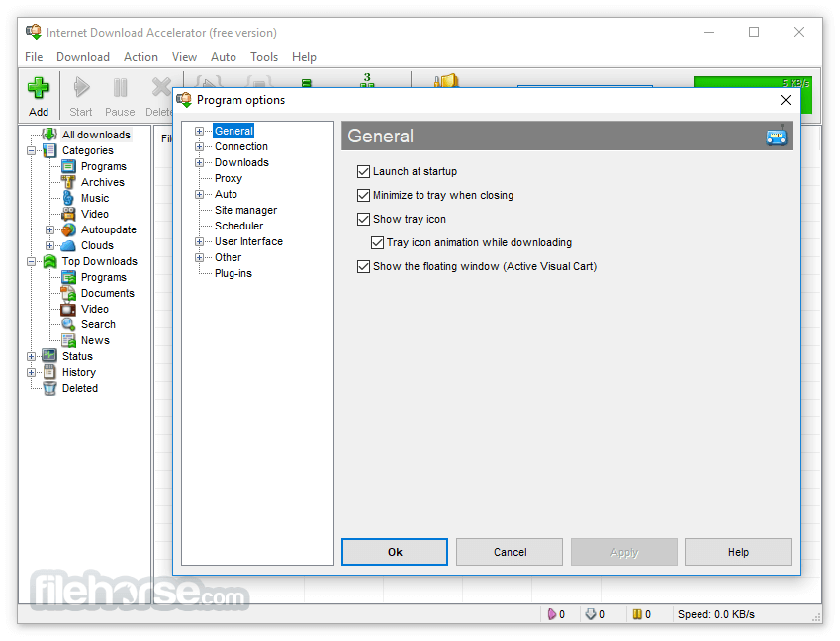The image size is (840, 641).
Task: Click the Help button in dialog
Action: [738, 552]
